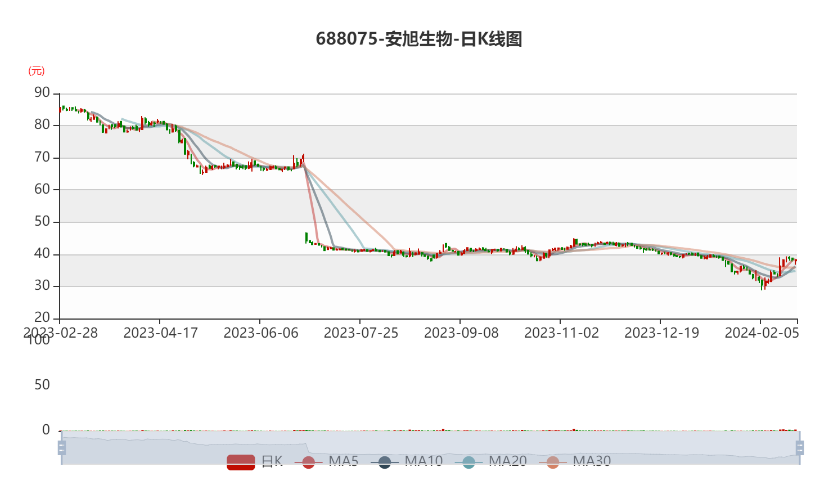Click the x-axis date label 2023-09-08
Viewport: 825px width, 490px height.
(x=461, y=333)
